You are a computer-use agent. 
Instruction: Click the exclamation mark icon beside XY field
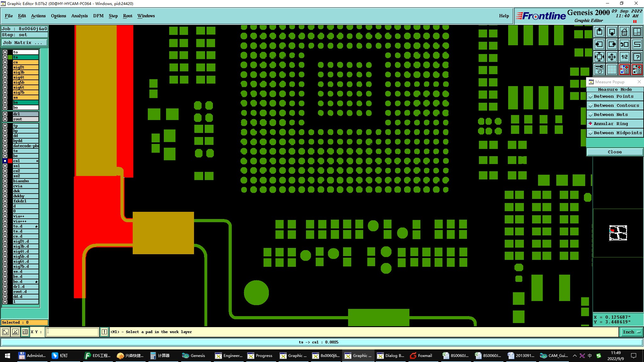pyautogui.click(x=104, y=332)
